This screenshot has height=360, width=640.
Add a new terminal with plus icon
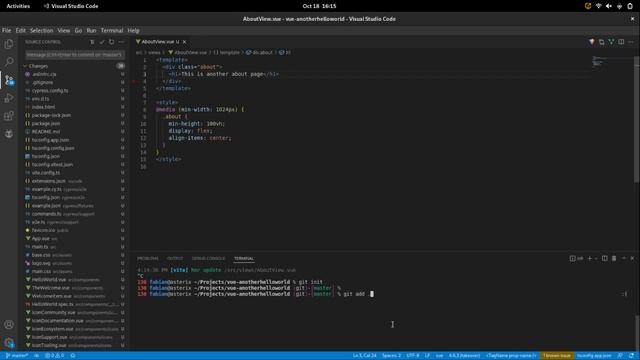[589, 258]
